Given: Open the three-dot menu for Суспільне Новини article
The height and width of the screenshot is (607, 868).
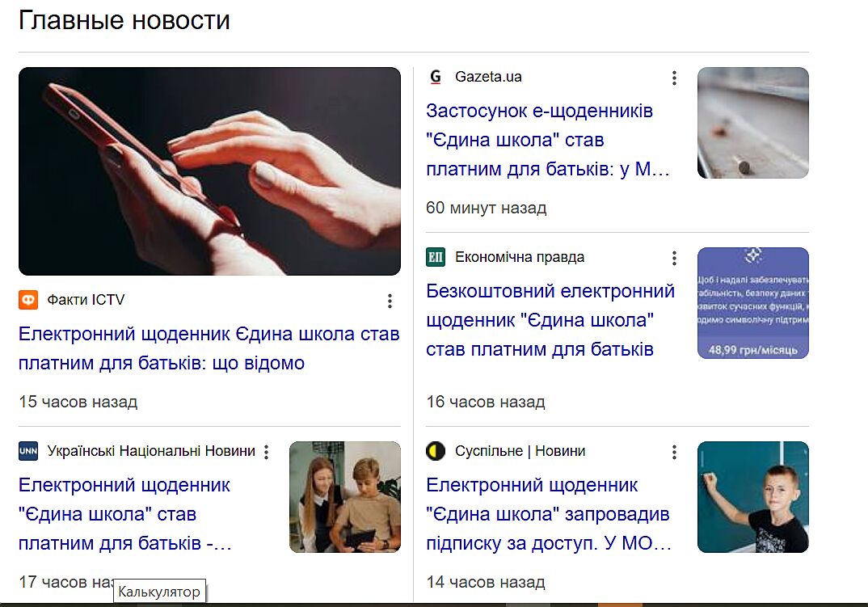Looking at the screenshot, I should click(x=674, y=452).
